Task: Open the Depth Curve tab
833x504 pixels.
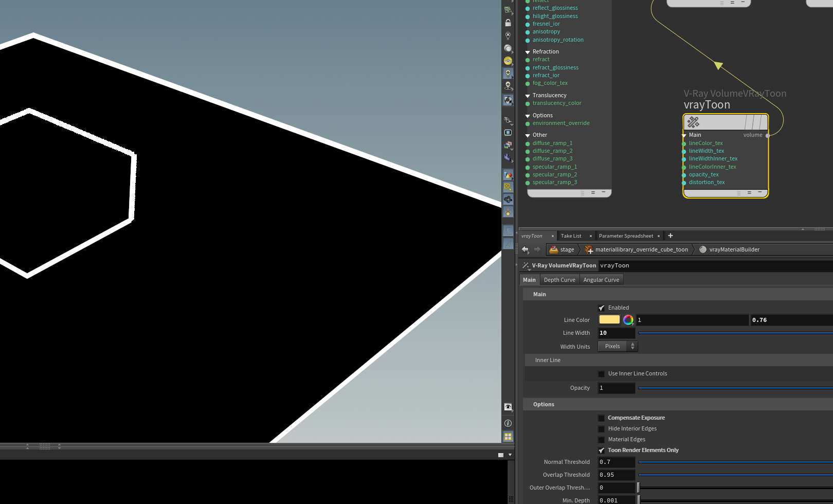Action: click(559, 280)
